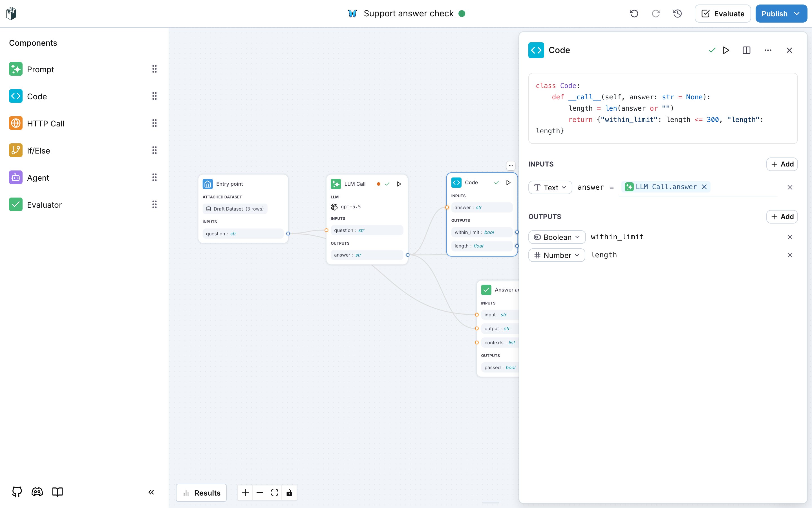Toggle split view in Code panel
This screenshot has width=812, height=508.
click(747, 50)
